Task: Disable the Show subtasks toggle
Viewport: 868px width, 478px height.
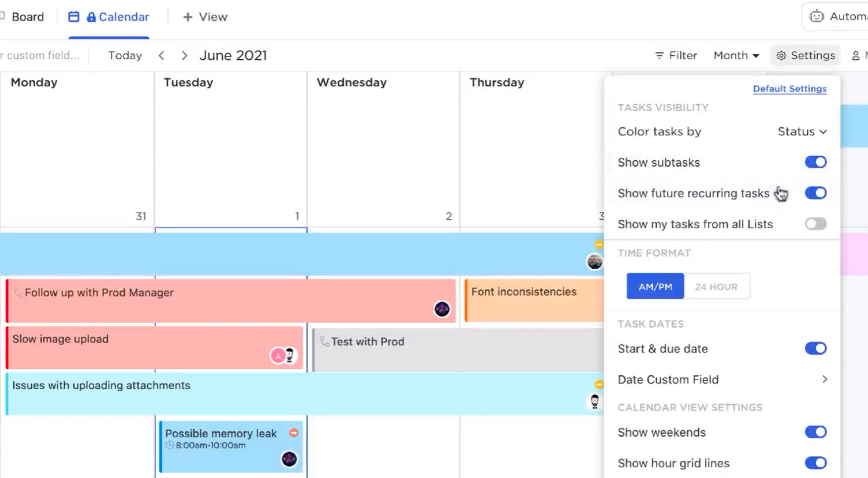Action: [x=815, y=162]
